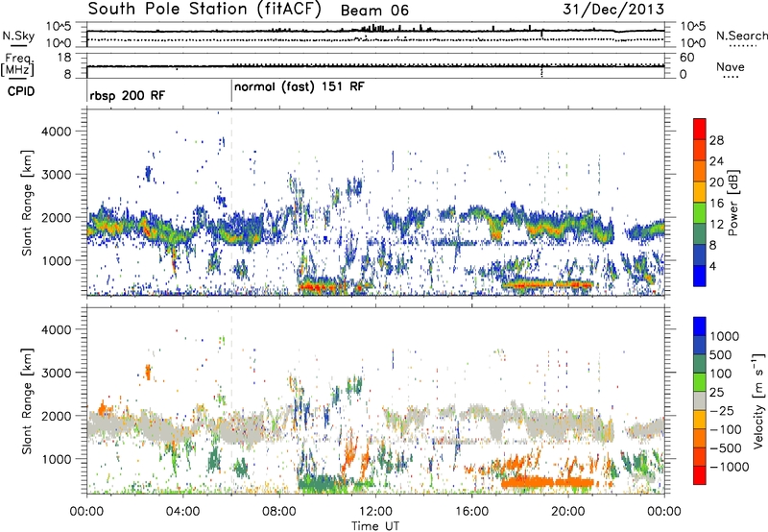
Task: Click the 1000 tick in the power panel
Action: coord(57,260)
